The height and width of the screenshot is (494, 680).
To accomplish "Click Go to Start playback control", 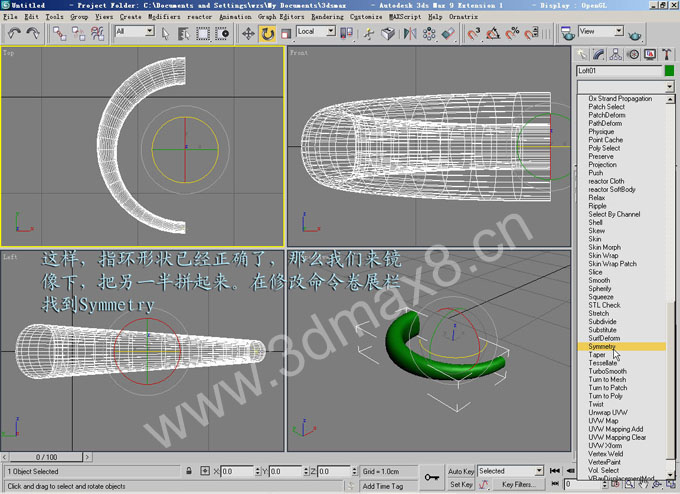I will (555, 471).
